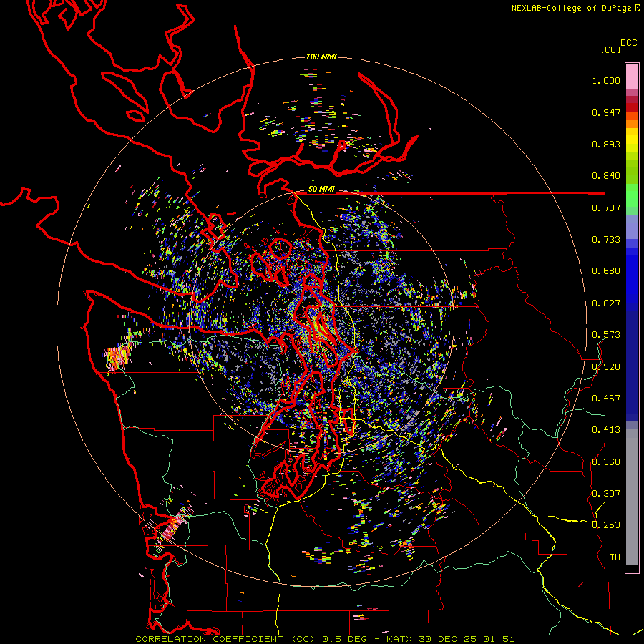Click the 100 NMI range ring label

coord(321,57)
